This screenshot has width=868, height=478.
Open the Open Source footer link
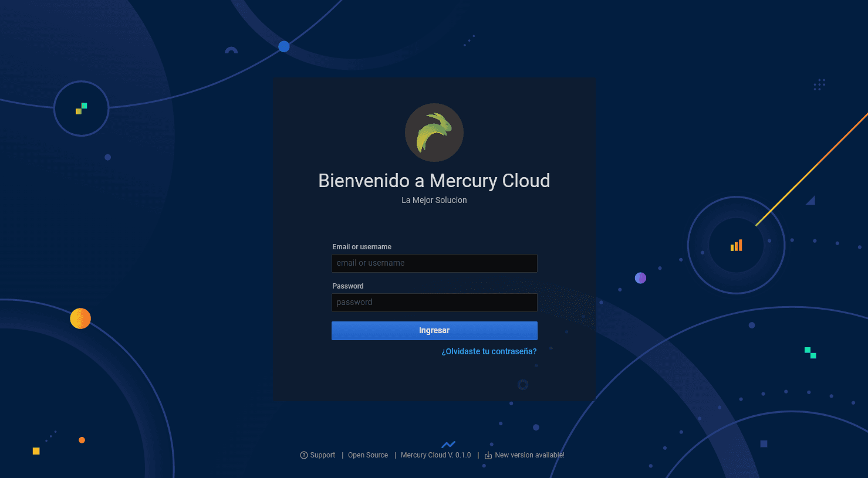pos(368,455)
